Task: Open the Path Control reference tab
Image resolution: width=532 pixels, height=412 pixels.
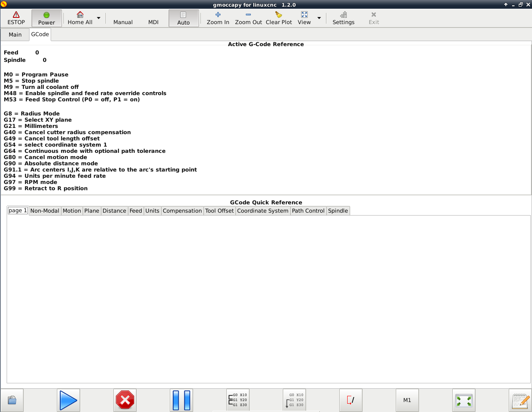Action: 308,211
